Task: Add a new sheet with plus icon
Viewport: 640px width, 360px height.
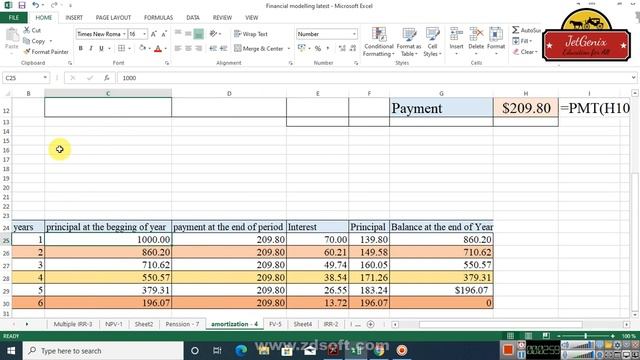Action: pos(371,324)
